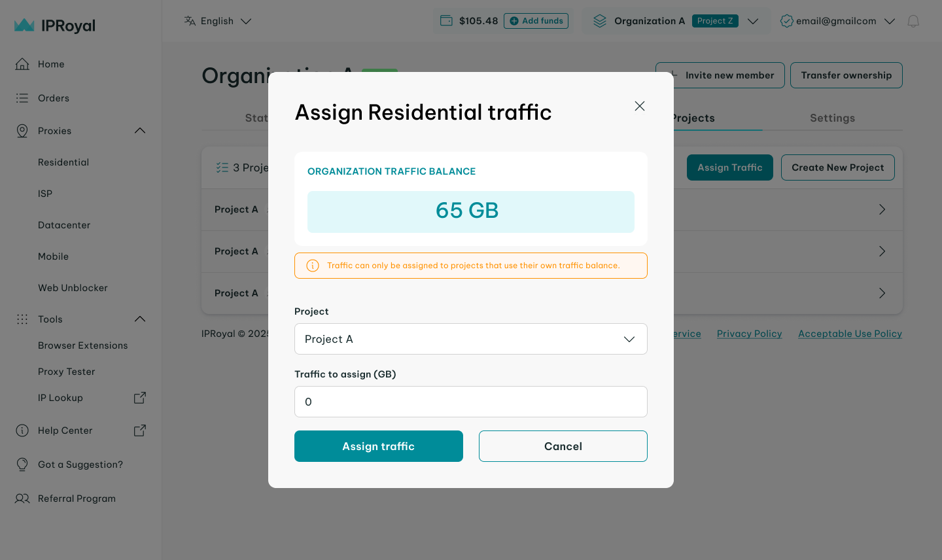Click the Traffic to assign input field

(470, 402)
